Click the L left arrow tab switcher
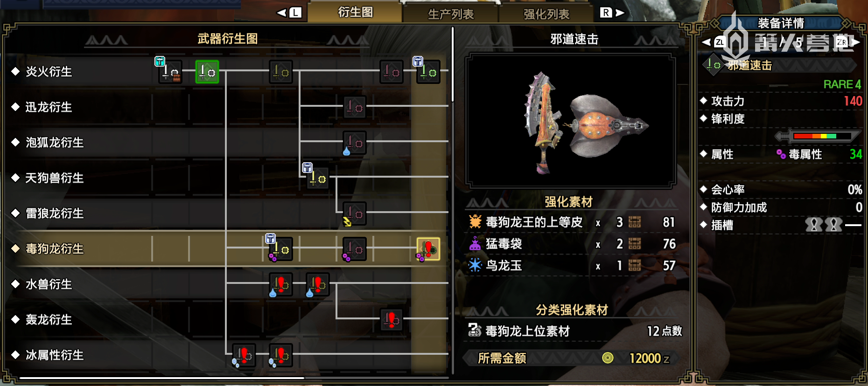This screenshot has width=868, height=386. pos(289,13)
